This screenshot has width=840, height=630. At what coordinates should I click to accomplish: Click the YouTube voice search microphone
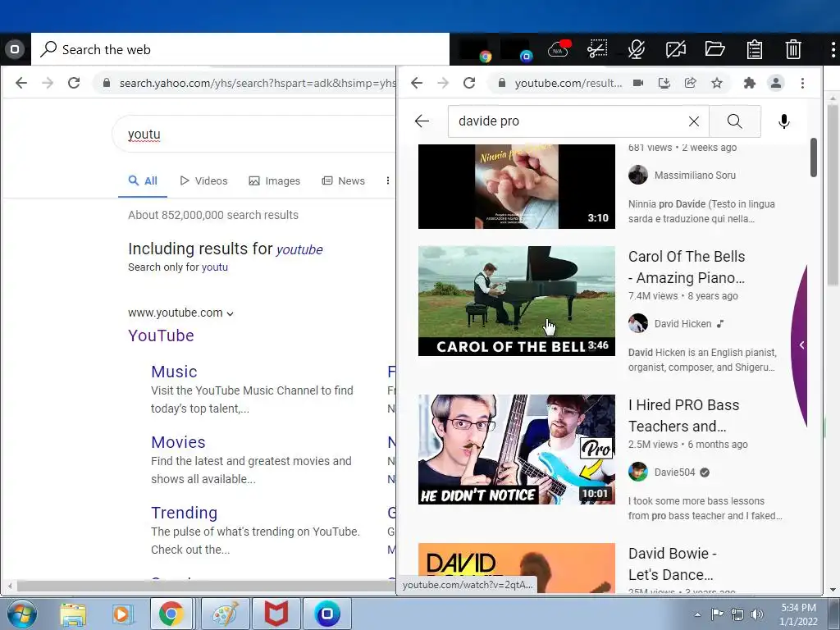(783, 121)
